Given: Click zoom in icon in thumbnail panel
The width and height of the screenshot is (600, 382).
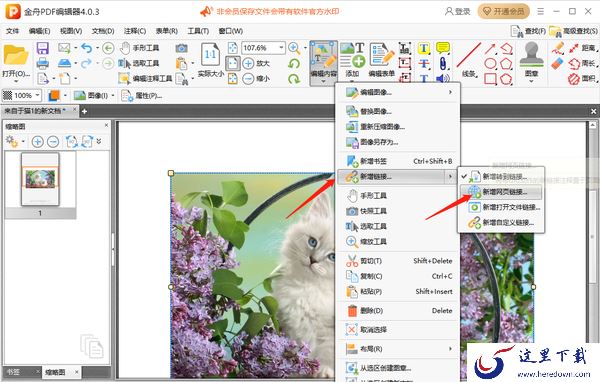Looking at the screenshot, I should (x=38, y=142).
